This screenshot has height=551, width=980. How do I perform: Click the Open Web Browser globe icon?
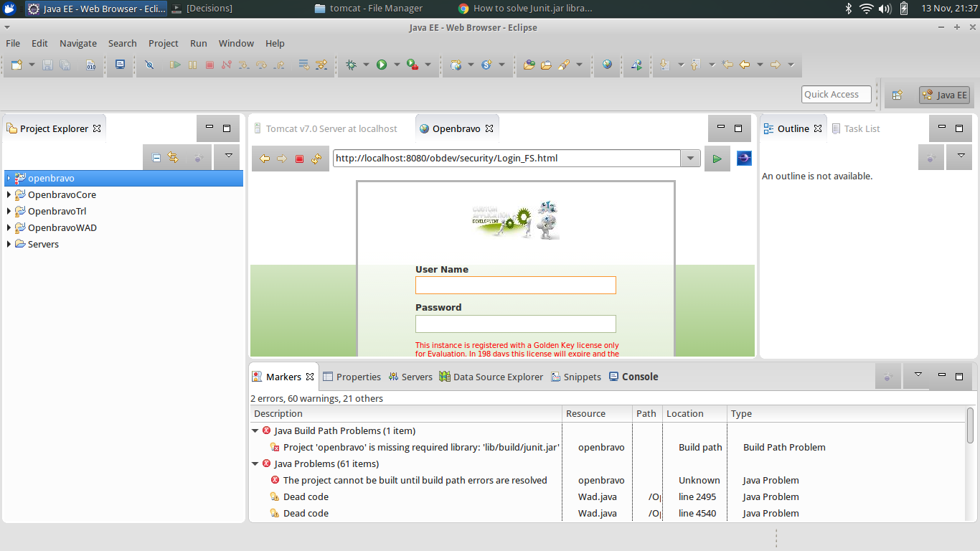[608, 65]
